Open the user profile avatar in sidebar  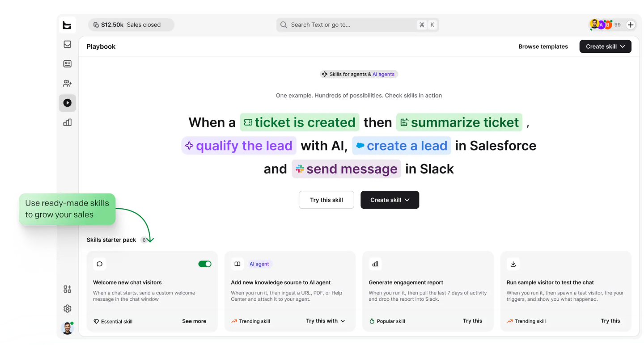[68, 328]
